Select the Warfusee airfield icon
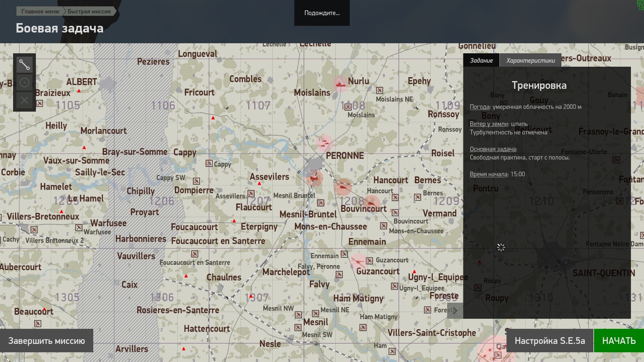The width and height of the screenshot is (644, 362). [x=79, y=227]
